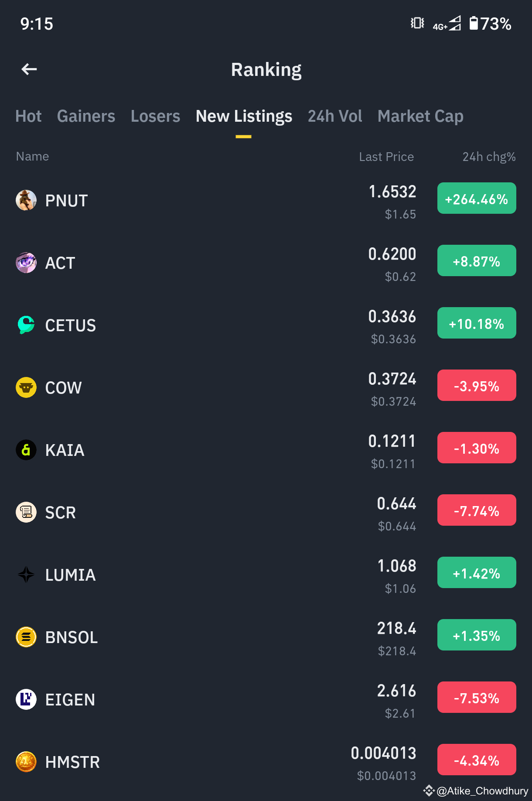Select the CETUS coin icon

26,325
